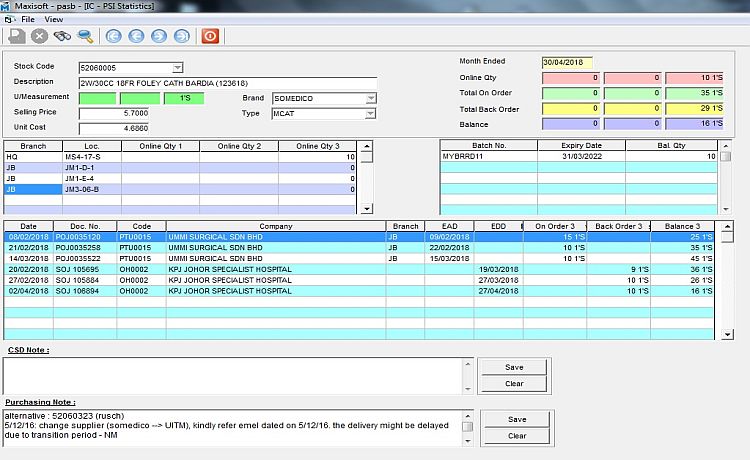This screenshot has height=460, width=750.
Task: Click Clear button beside Purchasing Note
Action: [516, 436]
